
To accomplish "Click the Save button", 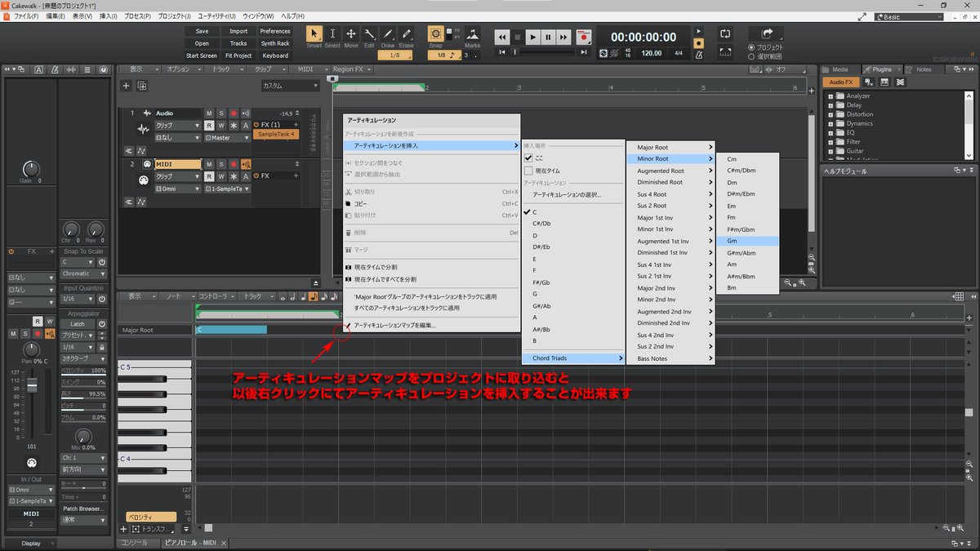I will click(x=202, y=31).
